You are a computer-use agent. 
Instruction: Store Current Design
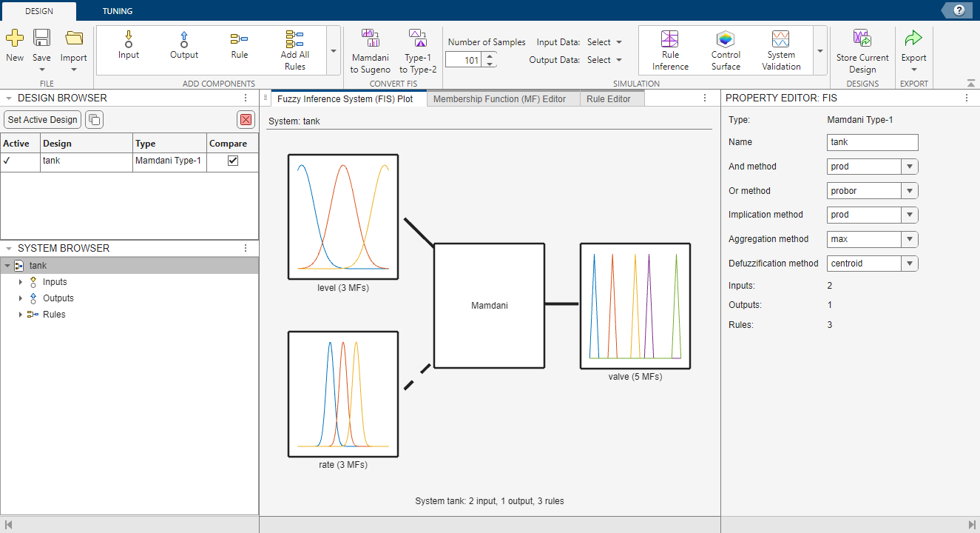click(x=862, y=46)
